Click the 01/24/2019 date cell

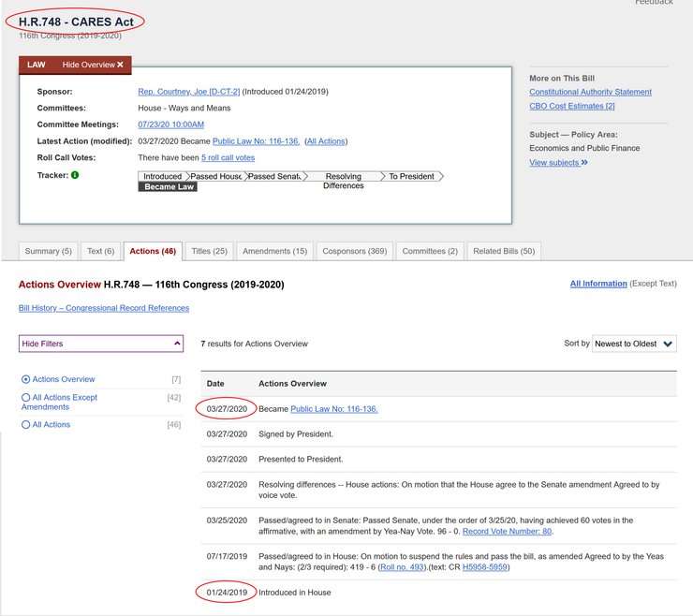227,593
